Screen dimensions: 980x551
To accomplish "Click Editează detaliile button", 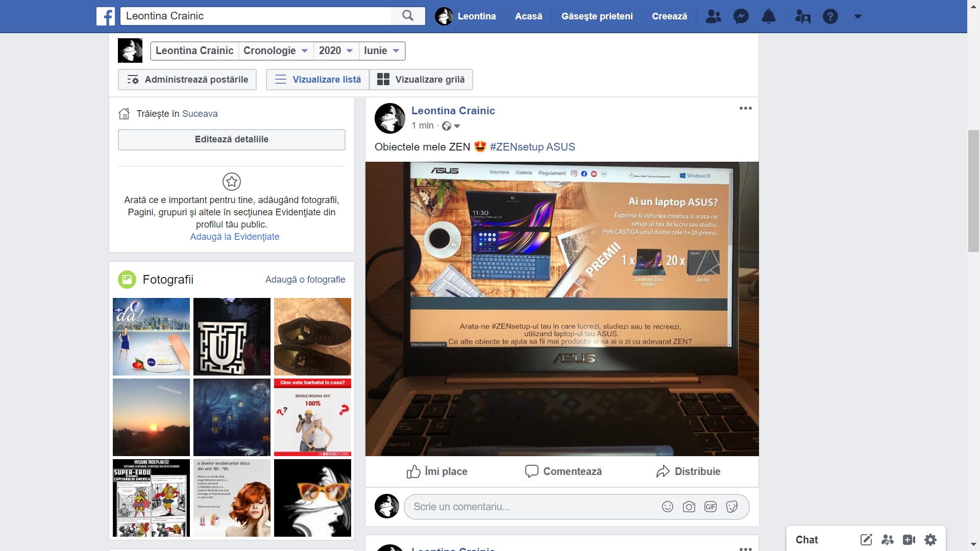I will [x=231, y=139].
